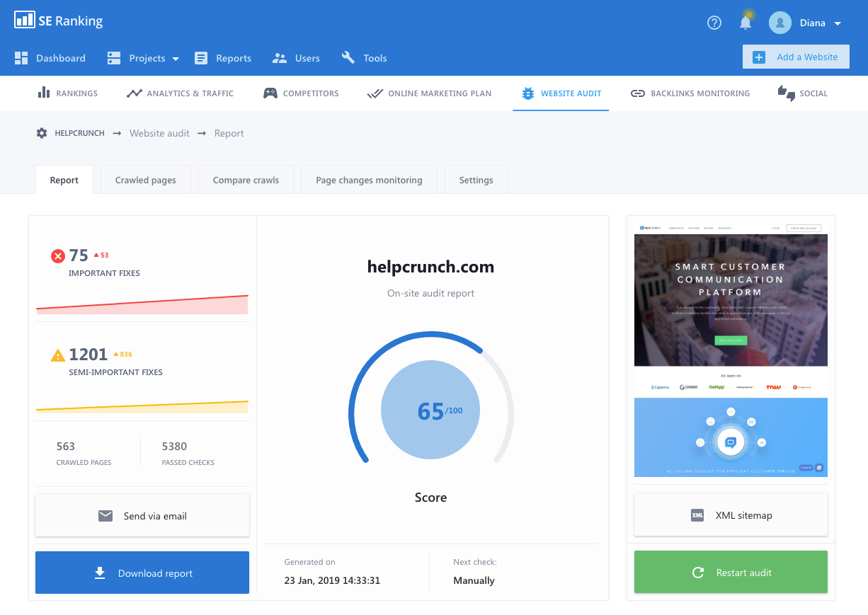This screenshot has height=615, width=868.
Task: Click the Backlinks chain link icon
Action: coord(637,93)
